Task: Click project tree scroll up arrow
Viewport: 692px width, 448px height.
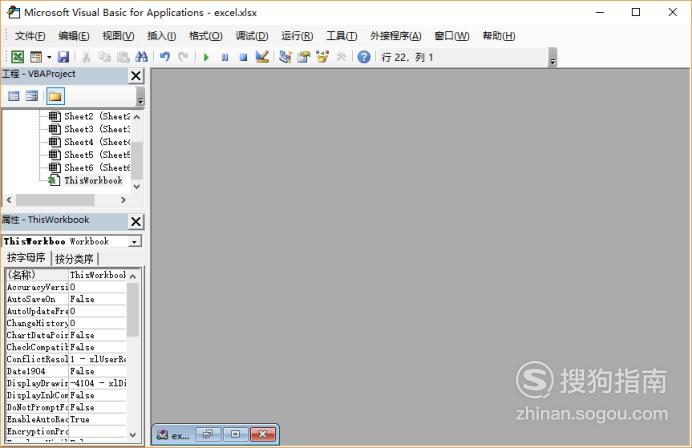Action: (137, 117)
